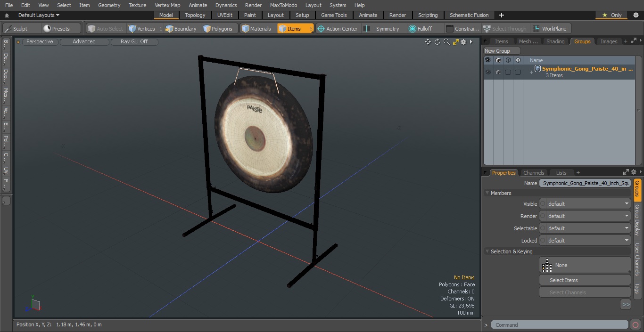Image resolution: width=644 pixels, height=332 pixels.
Task: Click the double-arrow more button in Properties
Action: [x=626, y=305]
